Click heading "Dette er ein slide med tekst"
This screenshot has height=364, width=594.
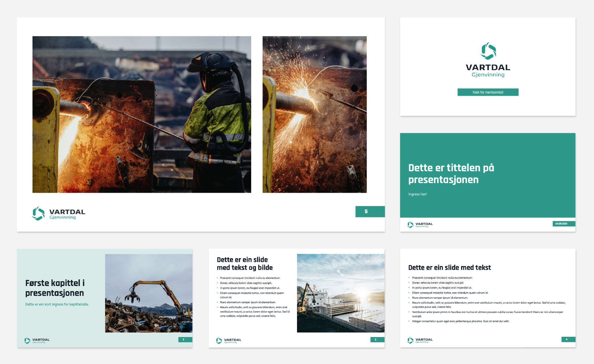[449, 267]
